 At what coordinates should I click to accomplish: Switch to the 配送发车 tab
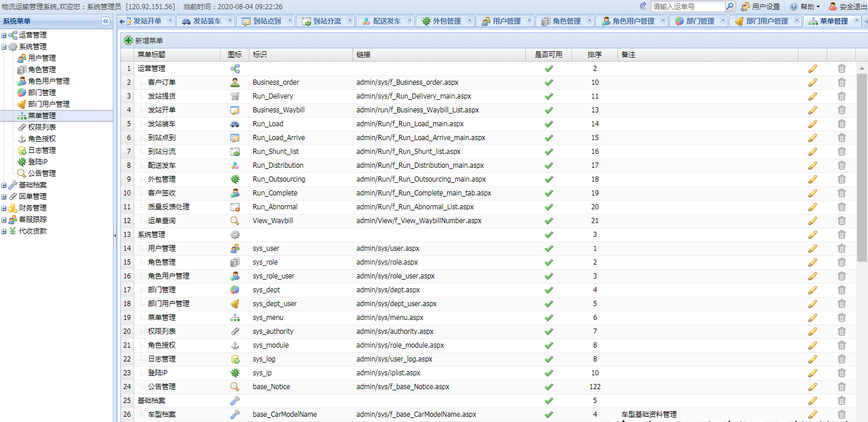click(386, 21)
